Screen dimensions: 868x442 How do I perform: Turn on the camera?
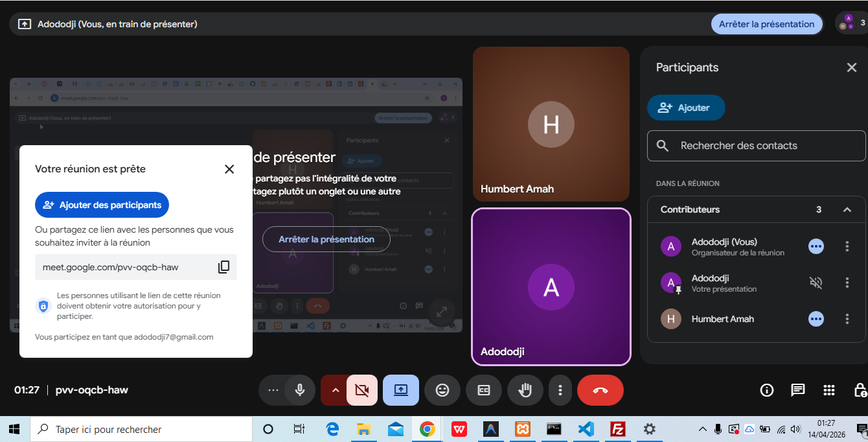point(362,390)
